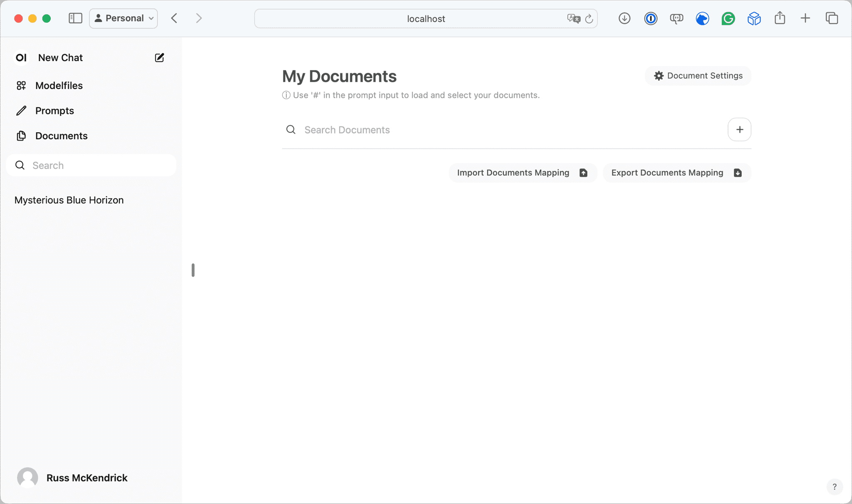
Task: Click the Grammarly extension icon
Action: (x=728, y=18)
